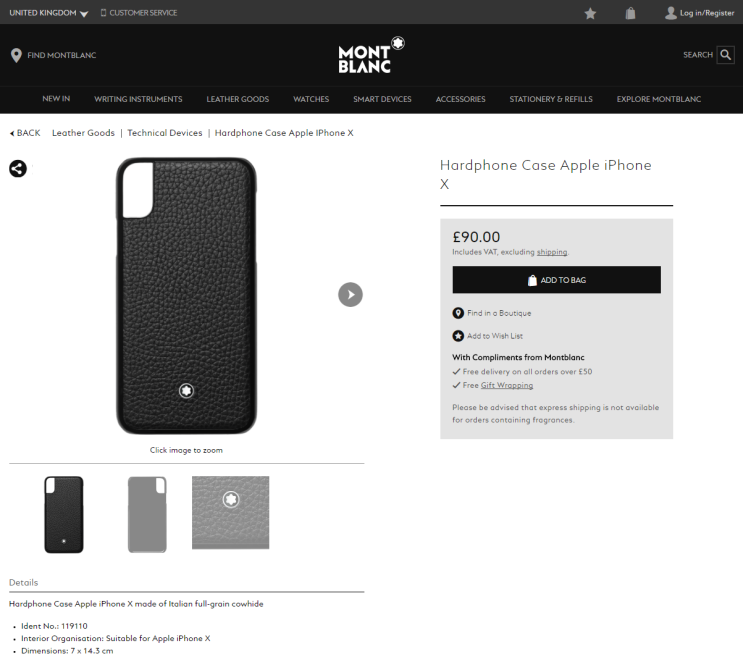Screen dimensions: 743x659
Task: Open the Leather Goods menu
Action: coord(237,99)
